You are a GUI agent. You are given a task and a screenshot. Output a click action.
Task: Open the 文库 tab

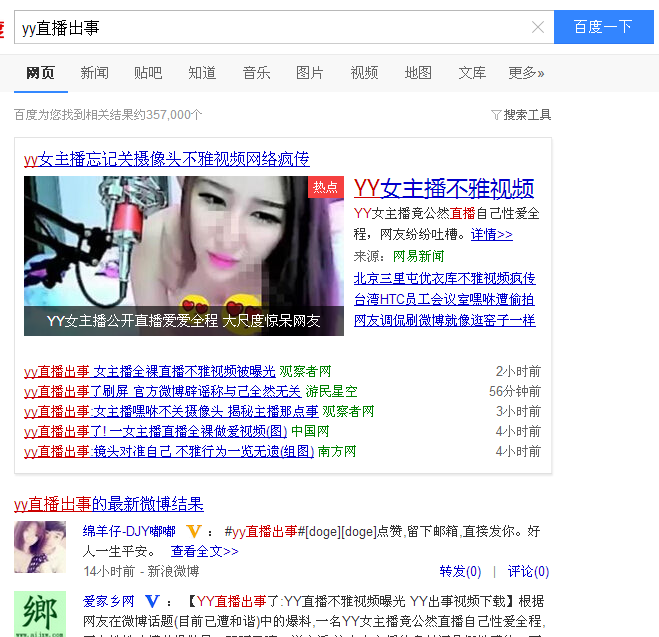(472, 73)
